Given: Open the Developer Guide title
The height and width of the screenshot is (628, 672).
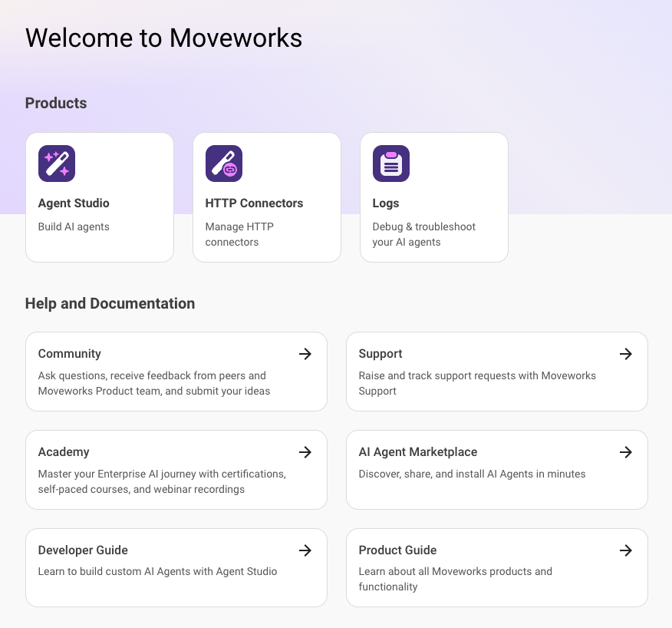Looking at the screenshot, I should [x=83, y=550].
